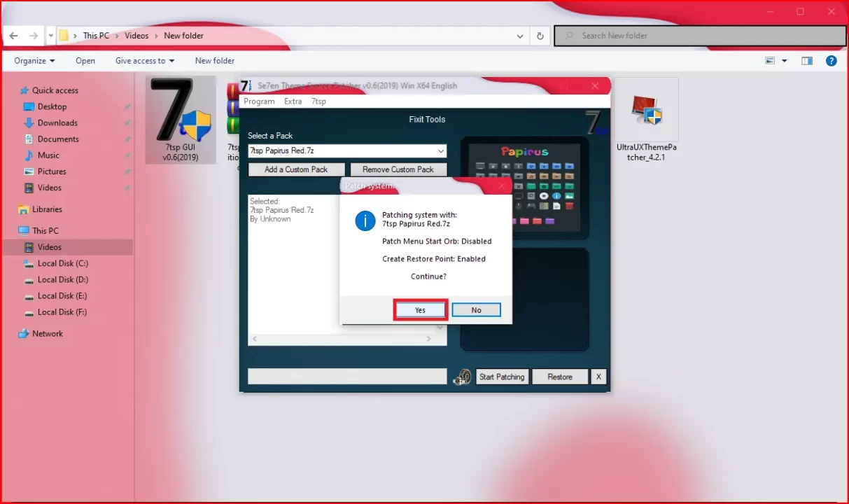
Task: Click the gear icon beside Start Patching
Action: coord(462,377)
